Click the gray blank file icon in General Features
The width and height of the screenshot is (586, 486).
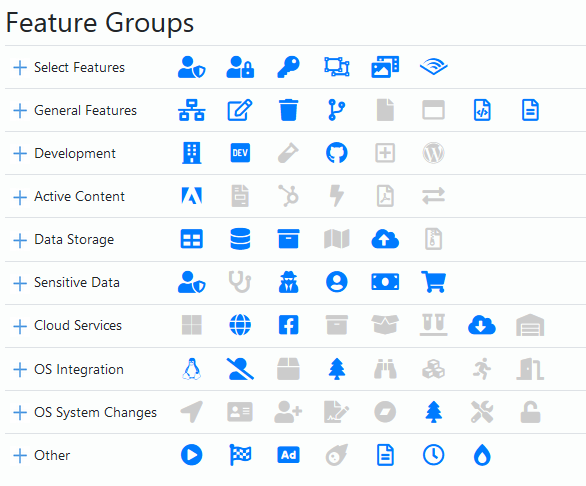[x=385, y=110]
